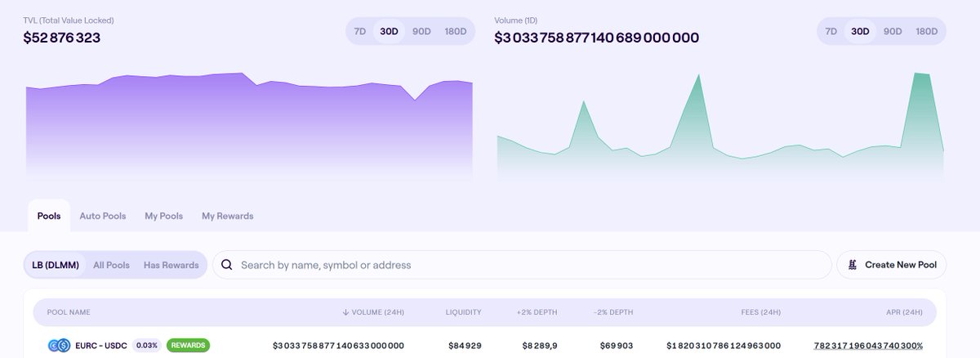Click the Volume (1D) total figure
Screen dimensions: 980x358
596,38
